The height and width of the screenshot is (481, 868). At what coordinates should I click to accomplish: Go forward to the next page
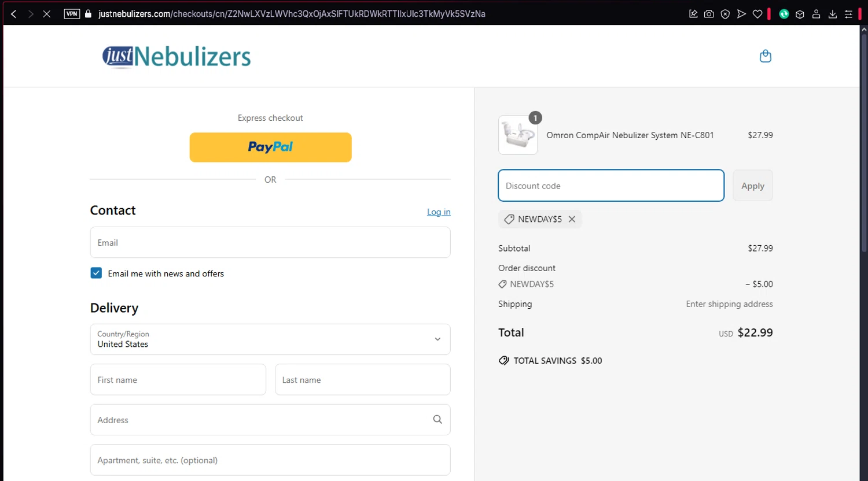pos(31,14)
